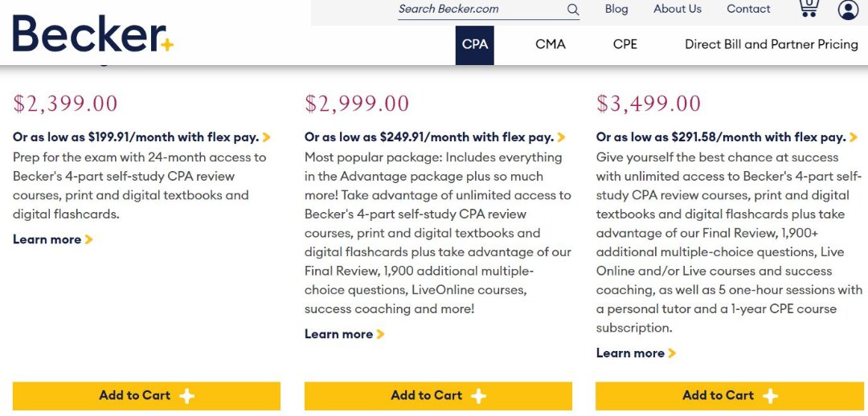Click the search magnifier icon
Viewport: 868px width, 416px height.
click(573, 10)
